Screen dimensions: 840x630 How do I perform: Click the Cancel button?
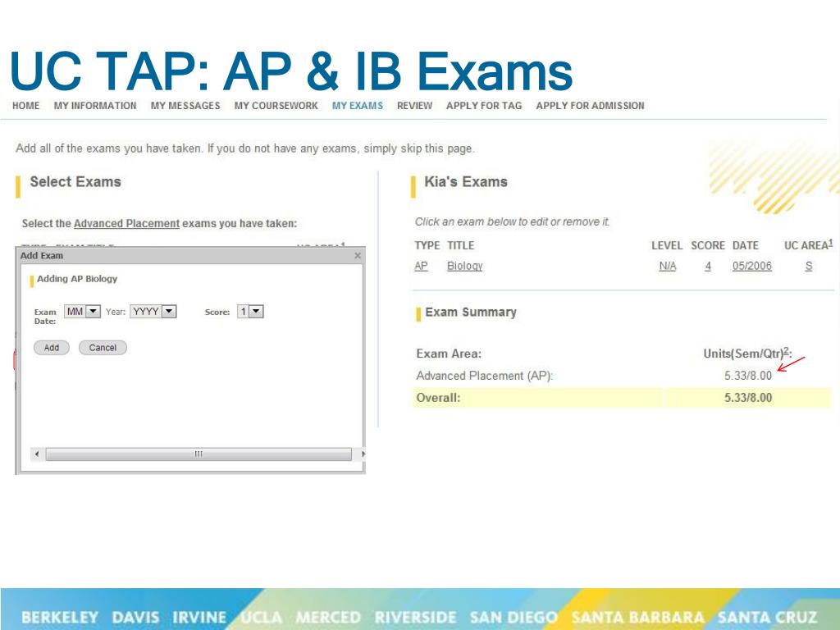tap(103, 348)
